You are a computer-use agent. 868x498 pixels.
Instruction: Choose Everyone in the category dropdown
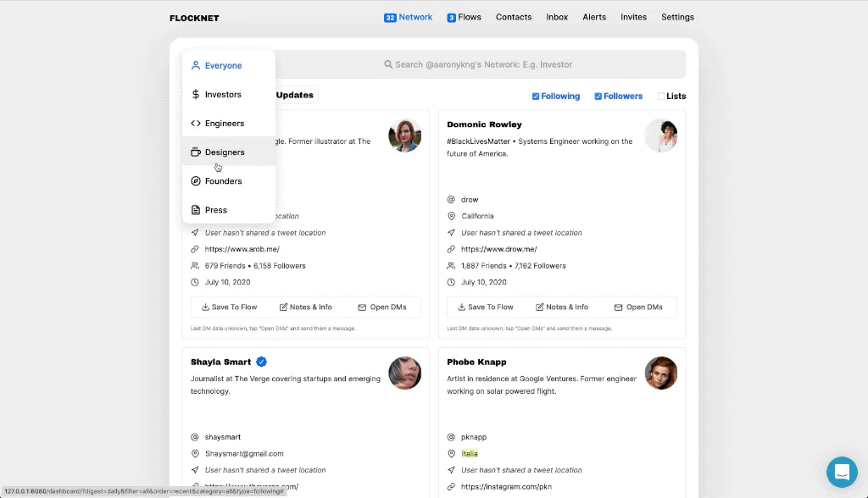[x=223, y=66]
